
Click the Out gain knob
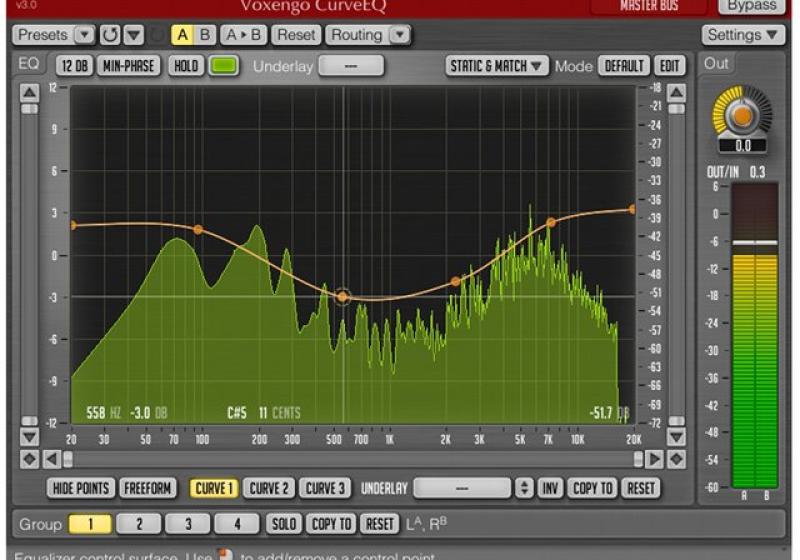point(742,115)
